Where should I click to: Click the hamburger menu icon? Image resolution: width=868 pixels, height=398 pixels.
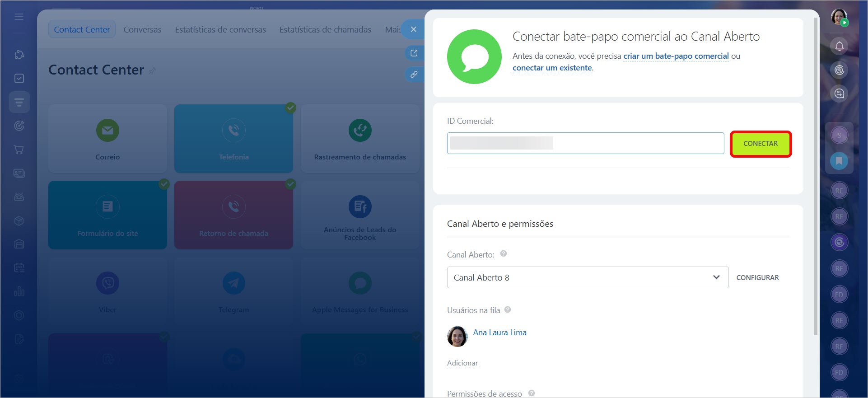coord(19,17)
